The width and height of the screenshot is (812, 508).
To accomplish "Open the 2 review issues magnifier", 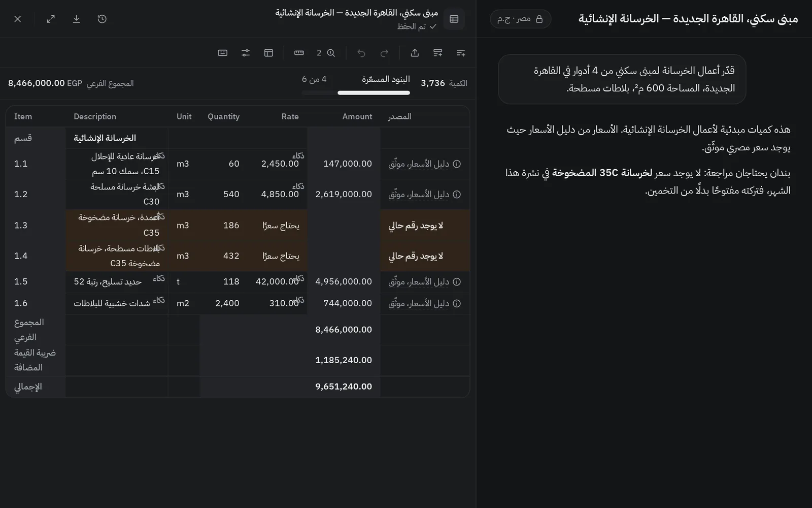I will (326, 53).
